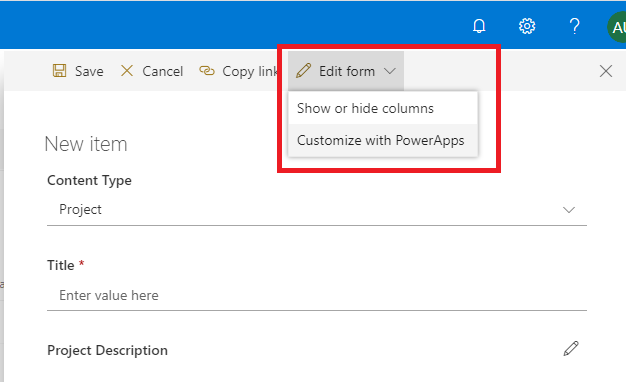Click the Title field label
Viewport: 626px width, 382px height.
pos(61,265)
